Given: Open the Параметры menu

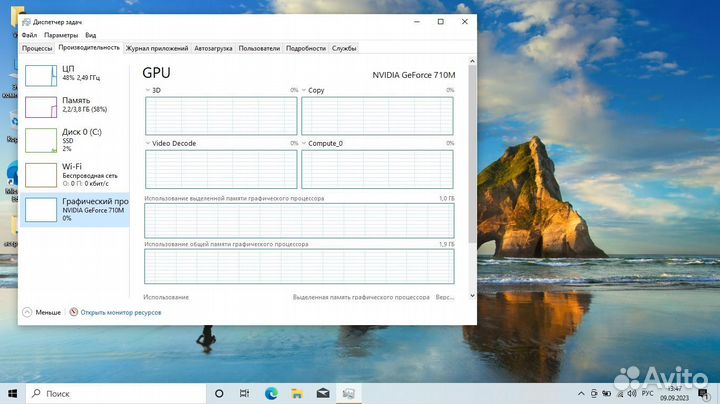Looking at the screenshot, I should pos(61,35).
